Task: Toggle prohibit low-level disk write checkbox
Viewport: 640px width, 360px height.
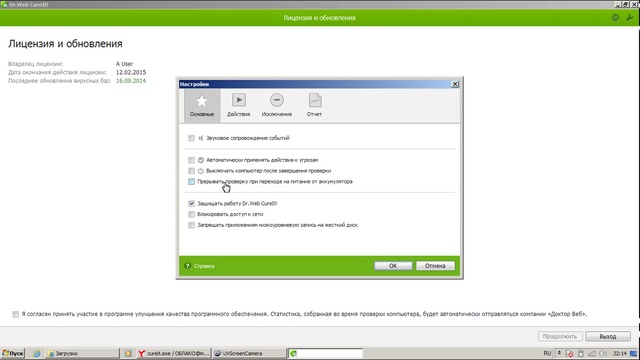Action: 191,225
